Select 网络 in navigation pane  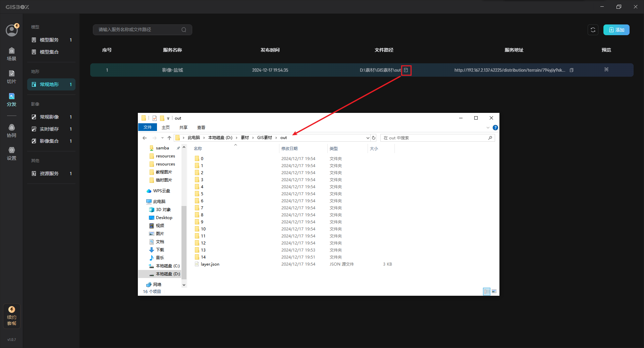tap(157, 285)
